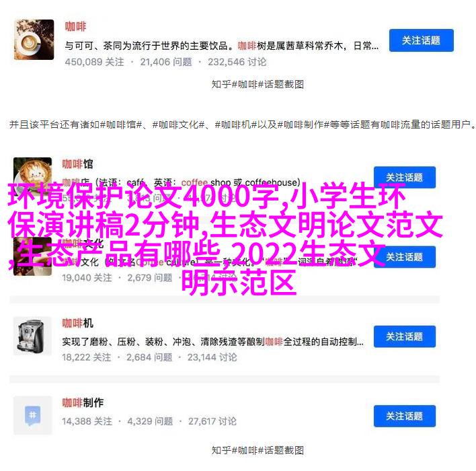476x471 pixels.
Task: View 450,089 关注 followers of 咖啡
Action: (x=94, y=62)
